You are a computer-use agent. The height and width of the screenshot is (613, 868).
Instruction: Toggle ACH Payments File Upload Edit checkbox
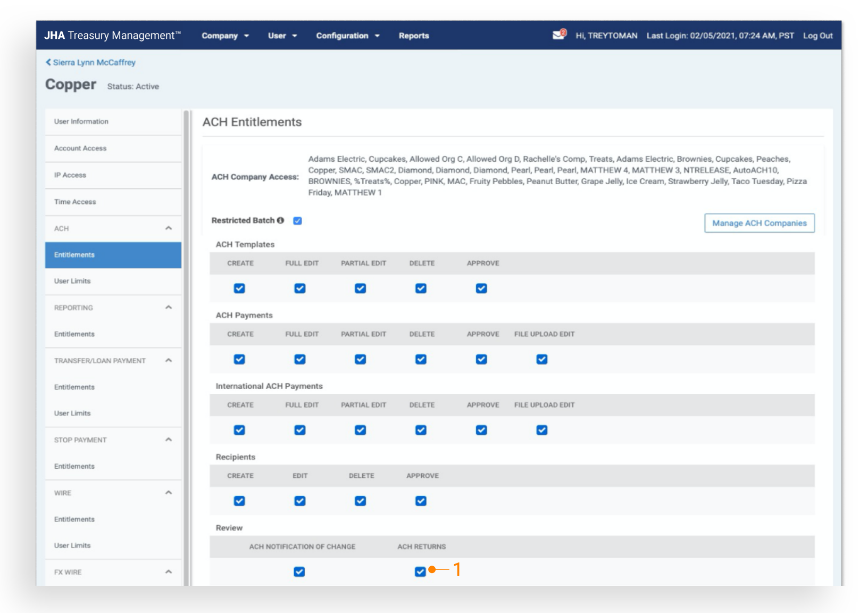(x=541, y=359)
